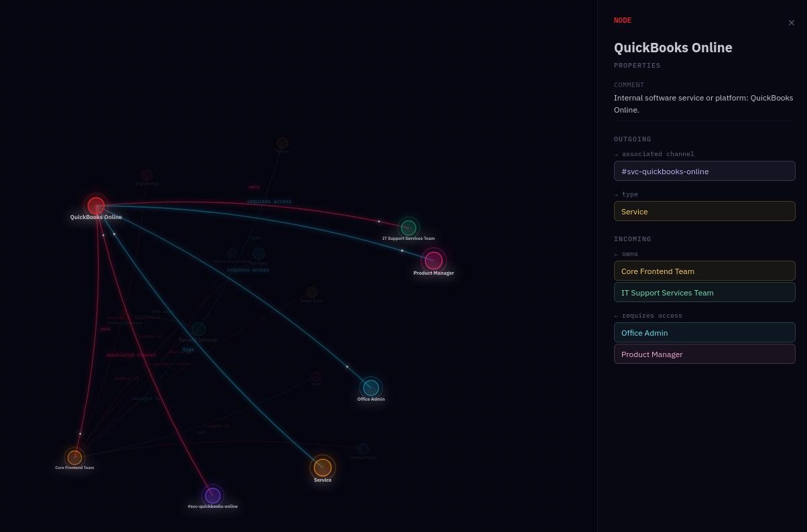Select the dimmed Pat Davis node
Viewport: 807px width, 532px height.
coord(259,253)
